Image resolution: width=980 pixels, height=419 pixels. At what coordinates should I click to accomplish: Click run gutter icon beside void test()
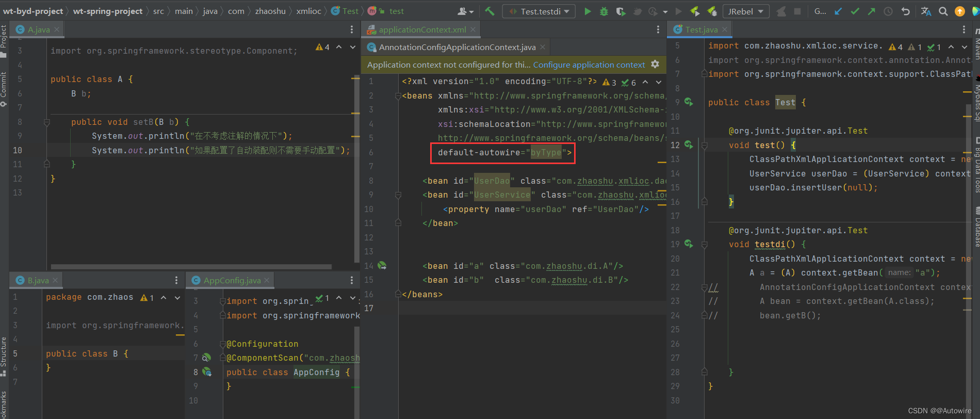click(x=689, y=145)
